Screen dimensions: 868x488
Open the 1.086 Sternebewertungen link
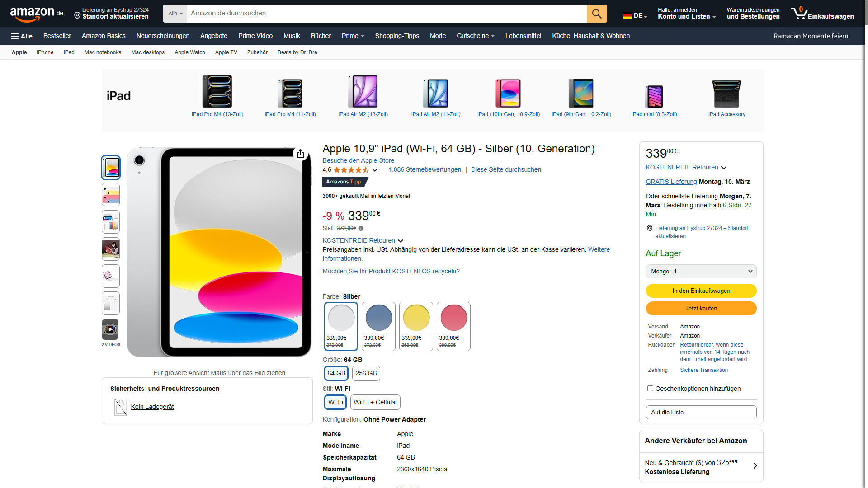click(425, 170)
